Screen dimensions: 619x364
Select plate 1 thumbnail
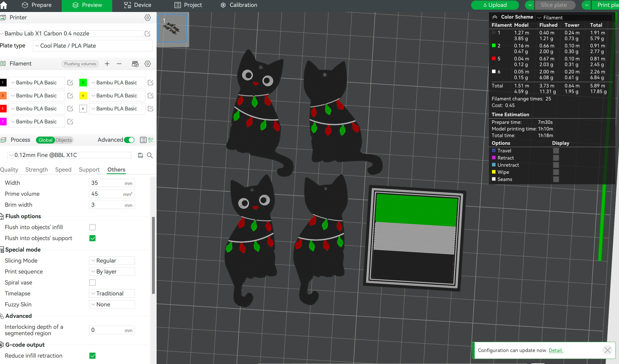(x=173, y=28)
